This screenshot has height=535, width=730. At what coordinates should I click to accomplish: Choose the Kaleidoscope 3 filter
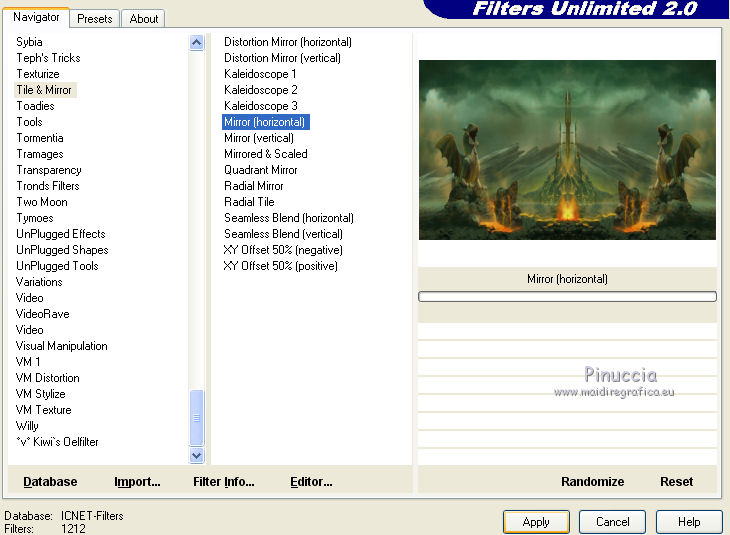pyautogui.click(x=261, y=106)
